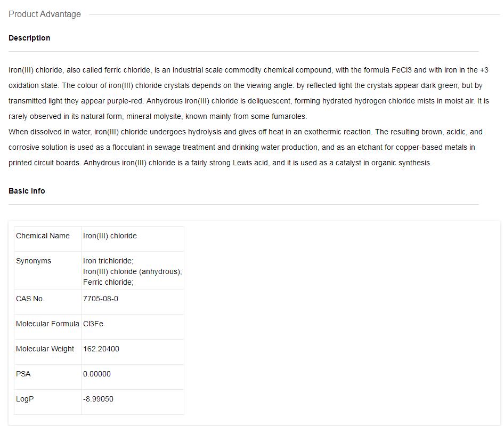
Task: Click the LogP value -8.99050
Action: point(98,399)
